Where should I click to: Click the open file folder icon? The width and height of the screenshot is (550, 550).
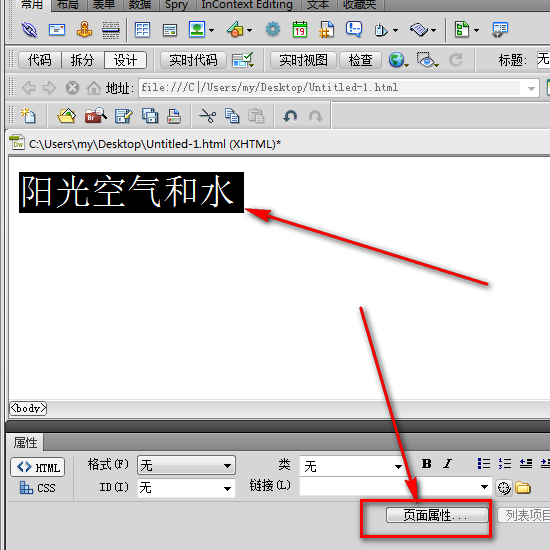click(67, 116)
